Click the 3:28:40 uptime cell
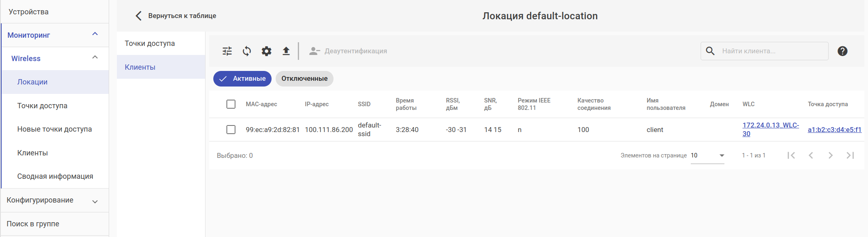The image size is (868, 237). click(x=407, y=130)
